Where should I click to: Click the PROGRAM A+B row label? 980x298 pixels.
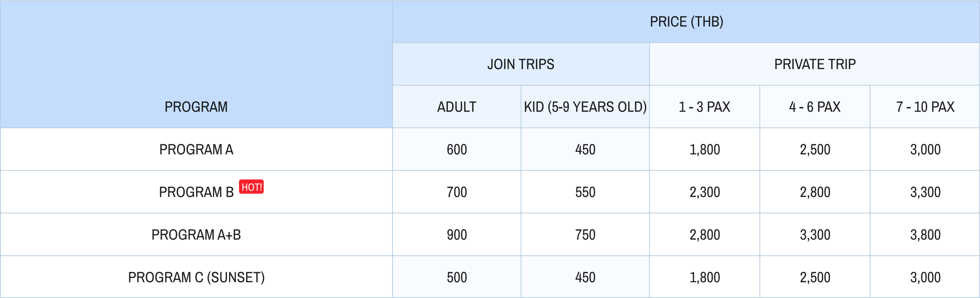click(196, 235)
